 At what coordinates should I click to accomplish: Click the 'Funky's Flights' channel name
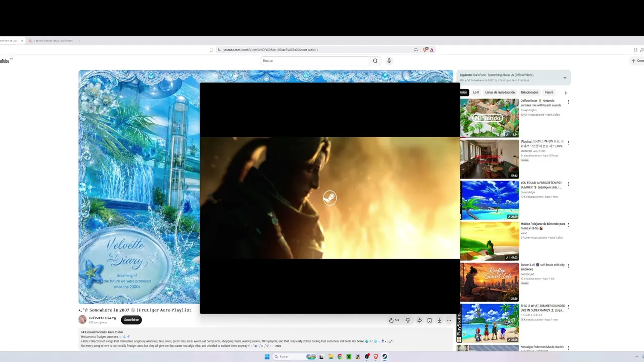coord(529,110)
